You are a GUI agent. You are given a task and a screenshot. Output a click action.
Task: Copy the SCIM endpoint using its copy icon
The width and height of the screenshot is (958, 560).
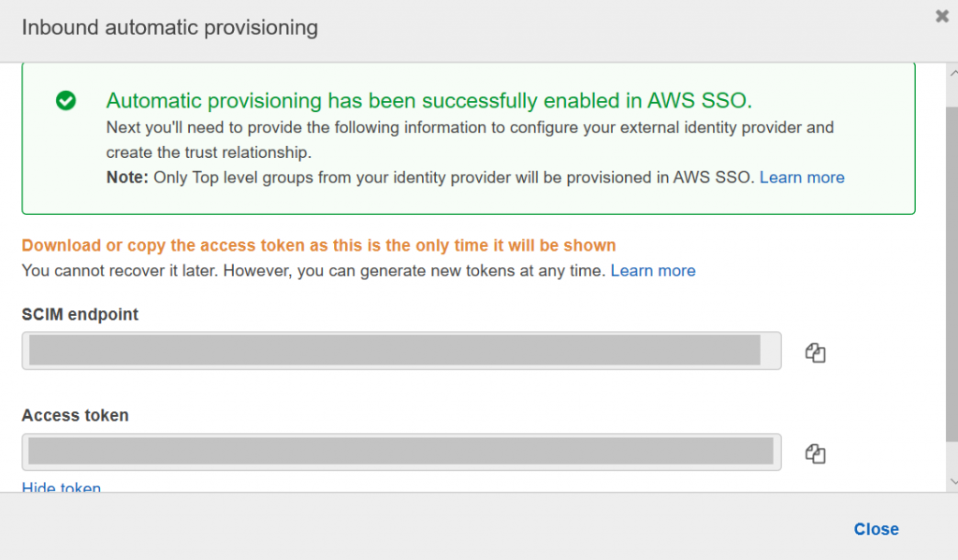click(815, 352)
